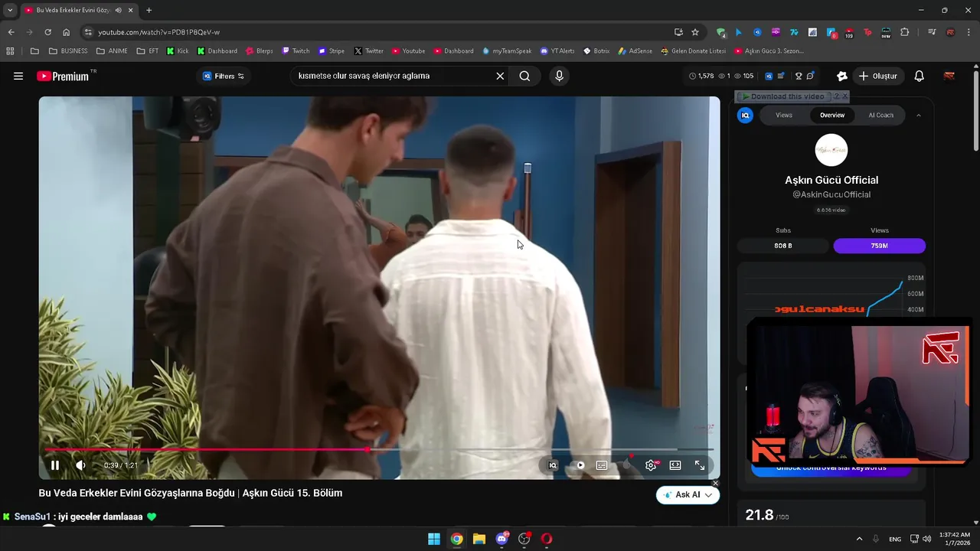Click the vidIQ icon in the player controls
This screenshot has width=980, height=551.
coord(553,465)
